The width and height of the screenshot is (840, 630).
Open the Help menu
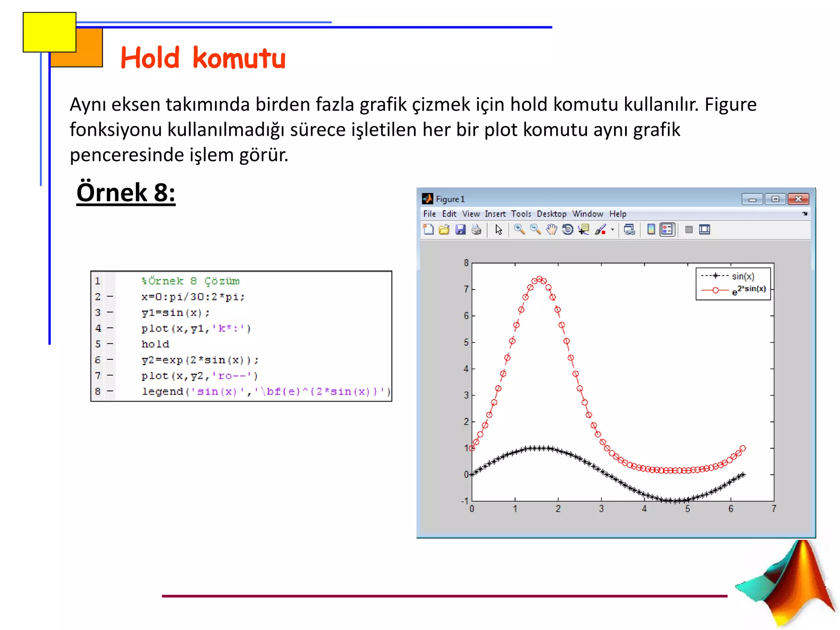pos(618,214)
